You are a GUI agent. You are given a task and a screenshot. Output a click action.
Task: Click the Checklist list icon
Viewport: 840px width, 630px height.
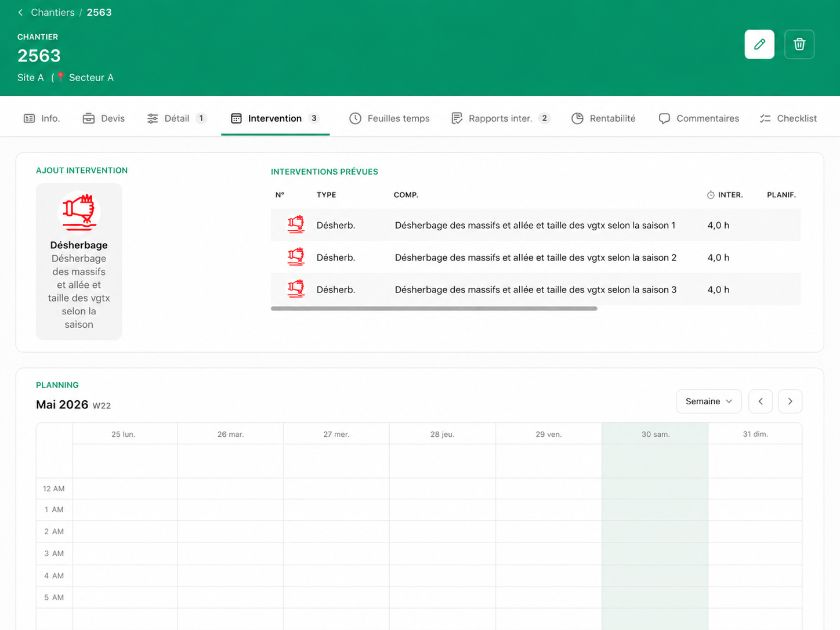point(765,118)
